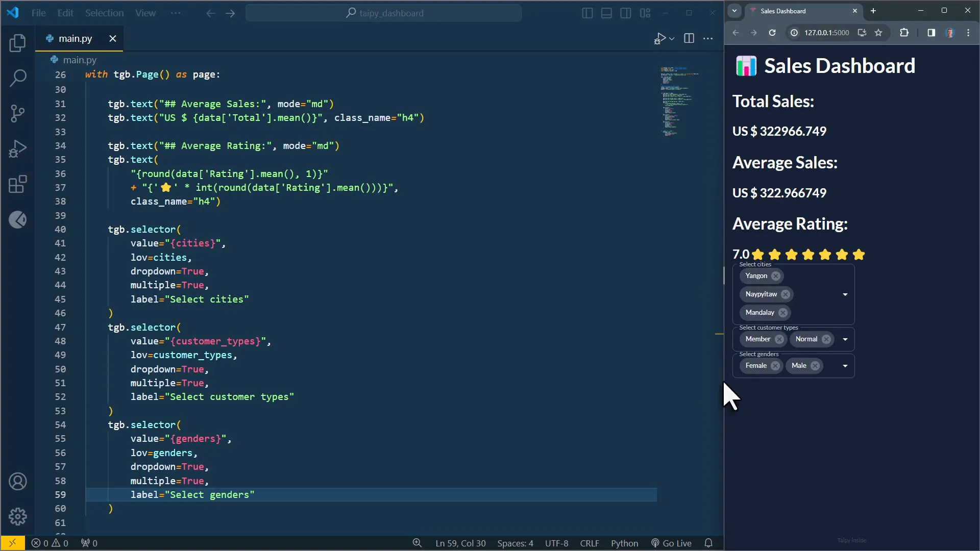Open notifications via the status bar bell
Image resolution: width=980 pixels, height=551 pixels.
click(708, 543)
